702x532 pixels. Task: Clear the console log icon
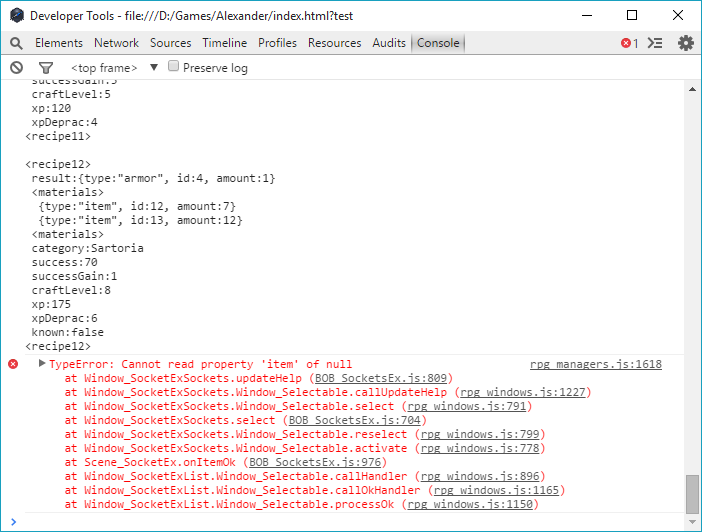[17, 68]
